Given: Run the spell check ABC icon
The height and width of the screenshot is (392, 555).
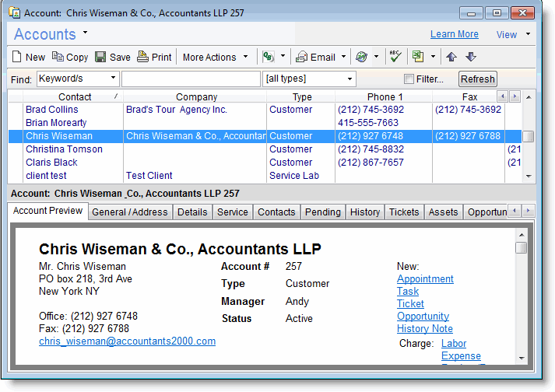Looking at the screenshot, I should coord(395,57).
